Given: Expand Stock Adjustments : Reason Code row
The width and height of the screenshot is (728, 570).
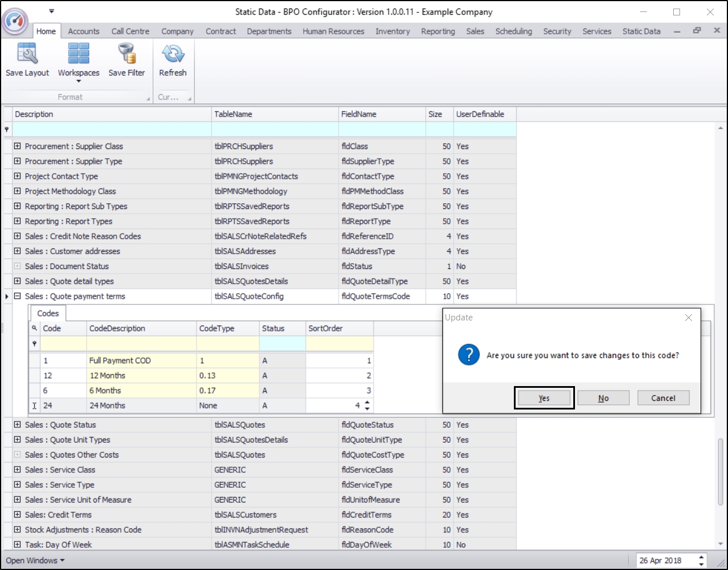Looking at the screenshot, I should click(17, 530).
